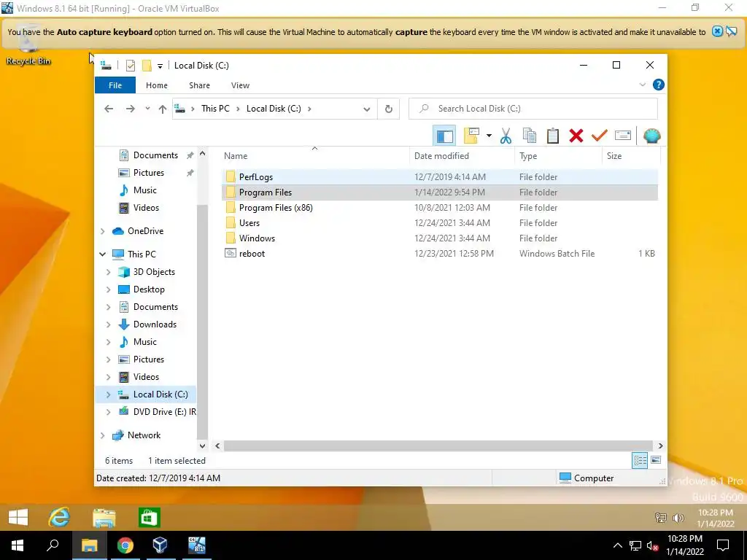Go back with the left arrow

click(x=109, y=109)
